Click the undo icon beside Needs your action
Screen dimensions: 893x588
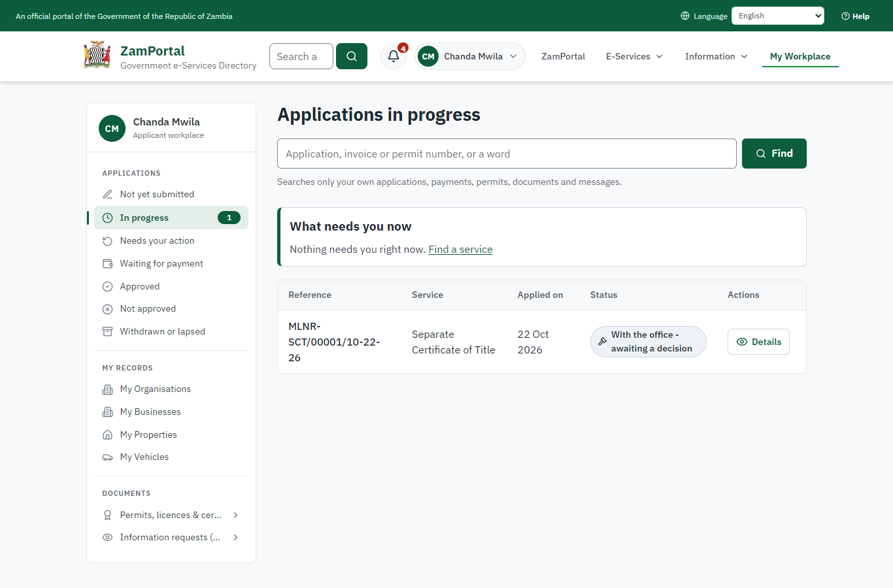(x=108, y=241)
